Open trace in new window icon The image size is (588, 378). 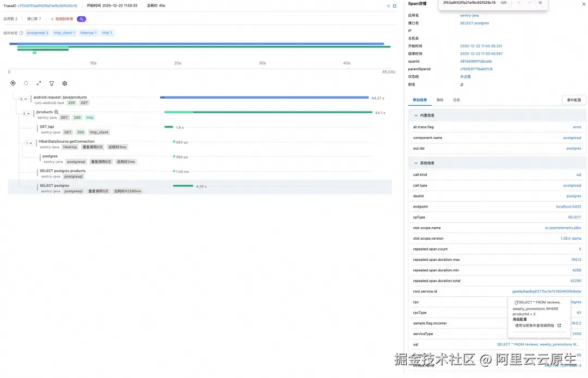click(395, 6)
